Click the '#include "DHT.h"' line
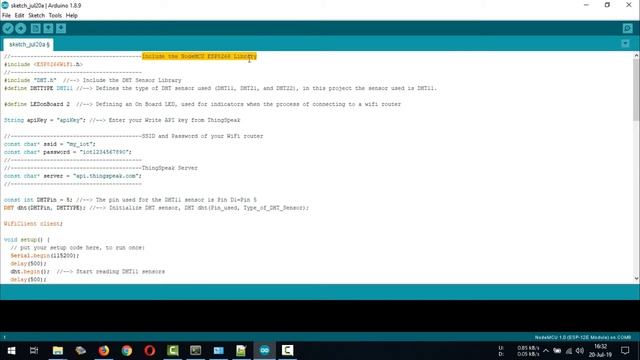Viewport: 640px width, 360px height. tap(93, 80)
